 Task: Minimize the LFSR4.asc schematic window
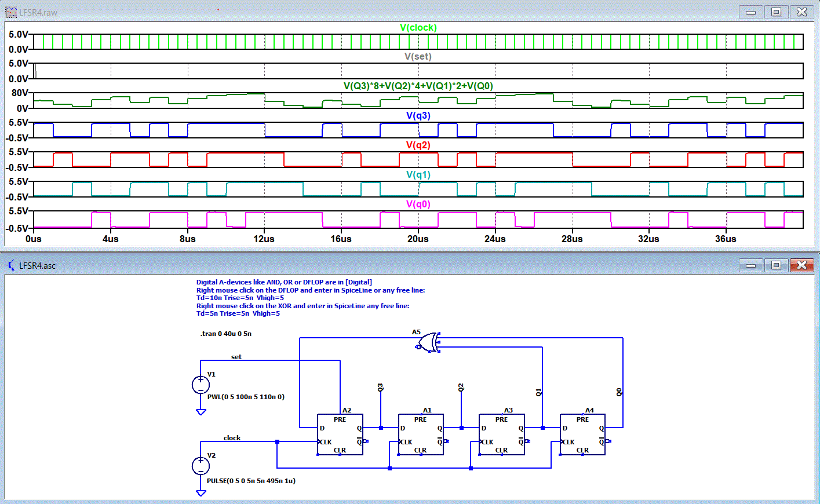pyautogui.click(x=750, y=265)
